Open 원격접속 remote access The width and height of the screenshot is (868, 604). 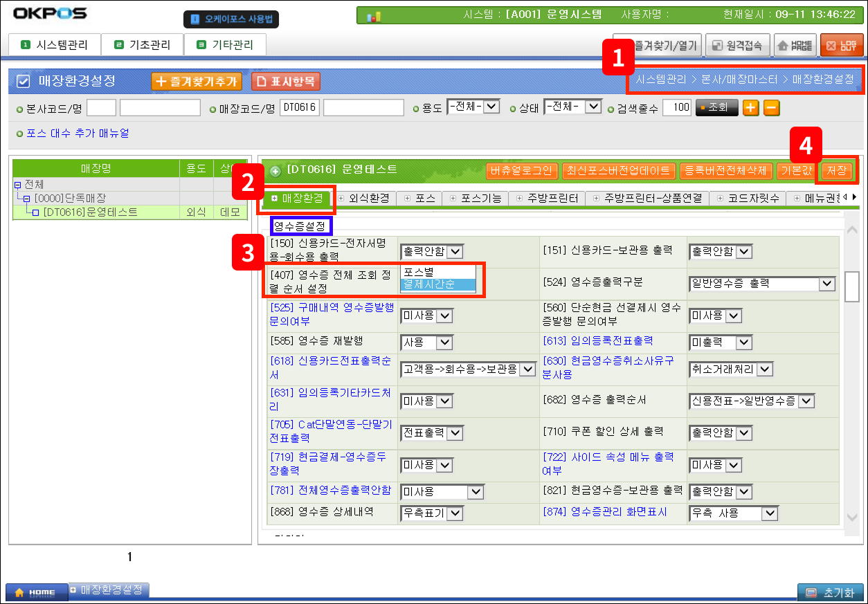tap(737, 46)
